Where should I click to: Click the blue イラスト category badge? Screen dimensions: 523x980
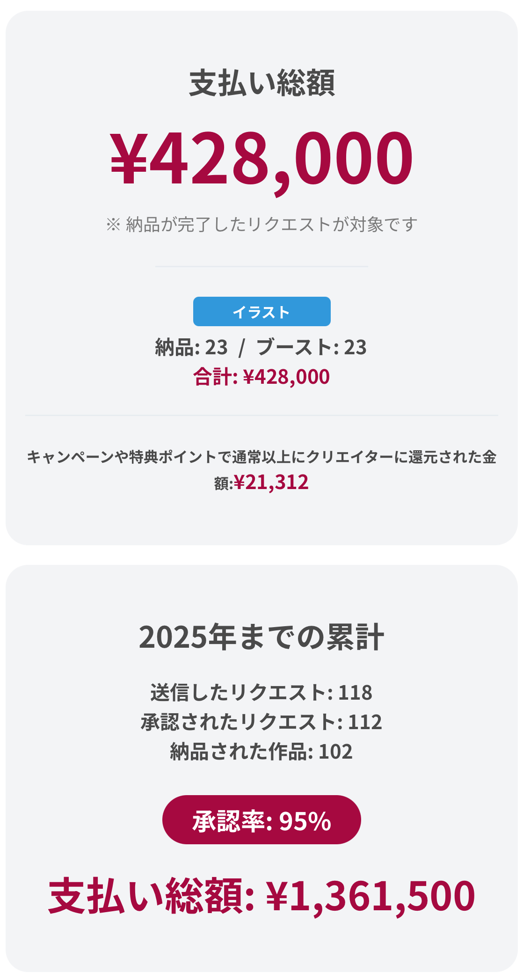click(x=261, y=311)
